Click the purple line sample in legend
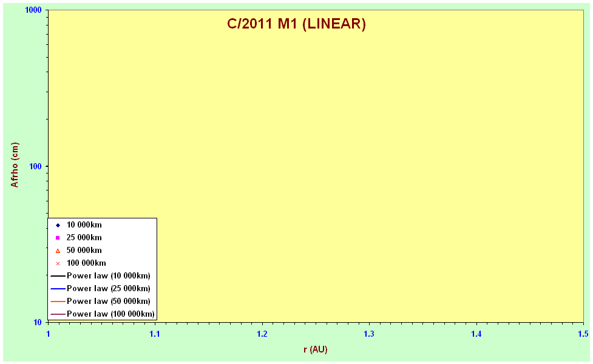 pos(58,314)
